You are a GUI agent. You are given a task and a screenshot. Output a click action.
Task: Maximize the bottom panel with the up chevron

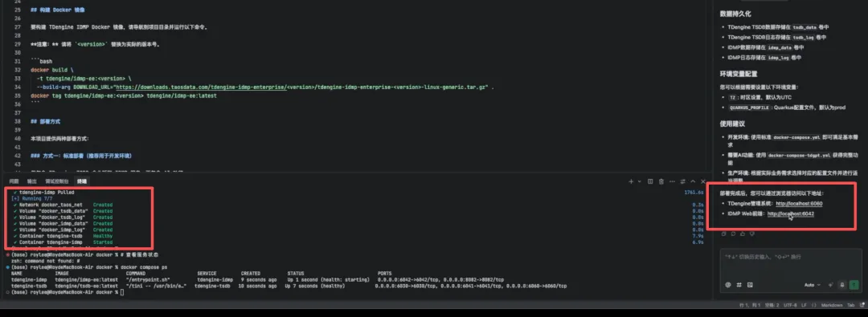(693, 181)
